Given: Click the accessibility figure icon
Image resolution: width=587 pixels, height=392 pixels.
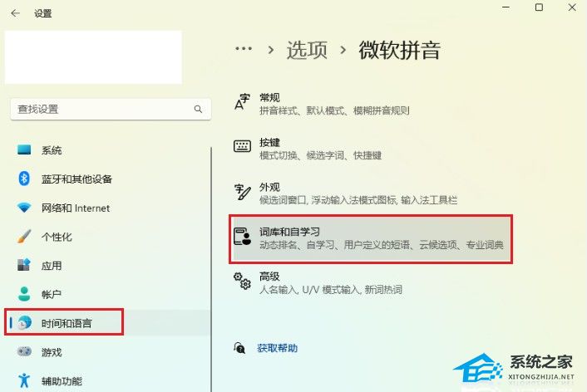Looking at the screenshot, I should 24,380.
